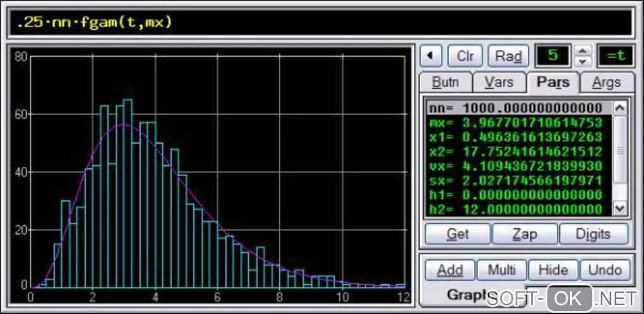
Task: Switch to the Vars tab
Action: point(499,83)
